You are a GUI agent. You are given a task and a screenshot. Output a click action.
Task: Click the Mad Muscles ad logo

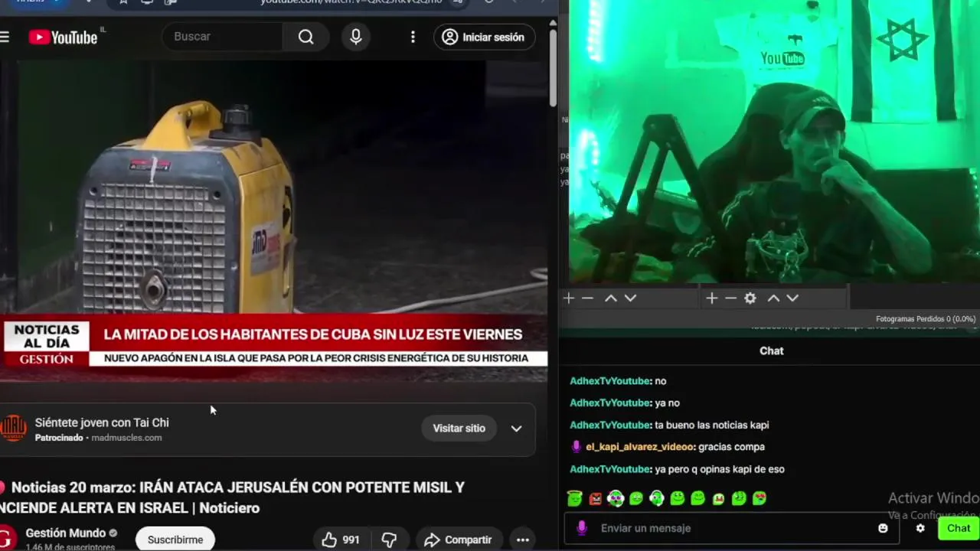(x=13, y=428)
